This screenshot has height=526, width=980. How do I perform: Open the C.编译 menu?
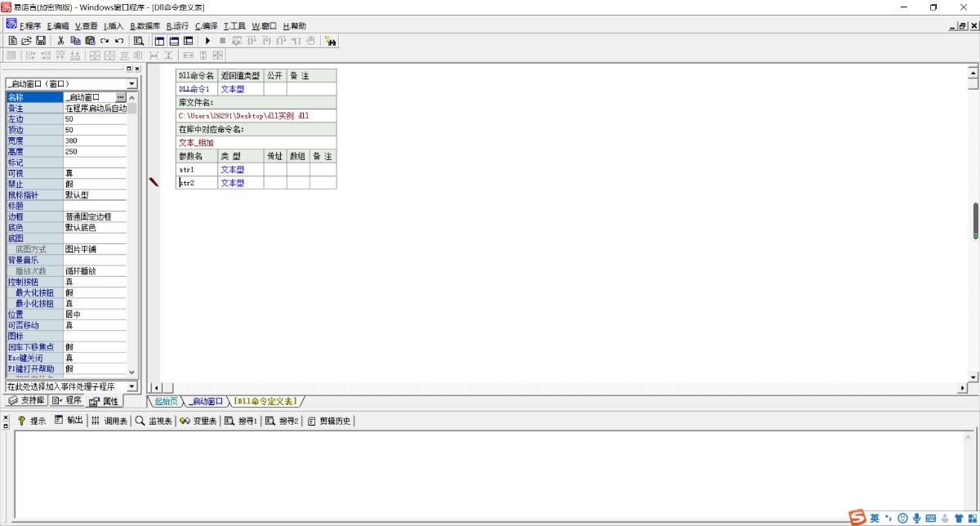pos(206,26)
